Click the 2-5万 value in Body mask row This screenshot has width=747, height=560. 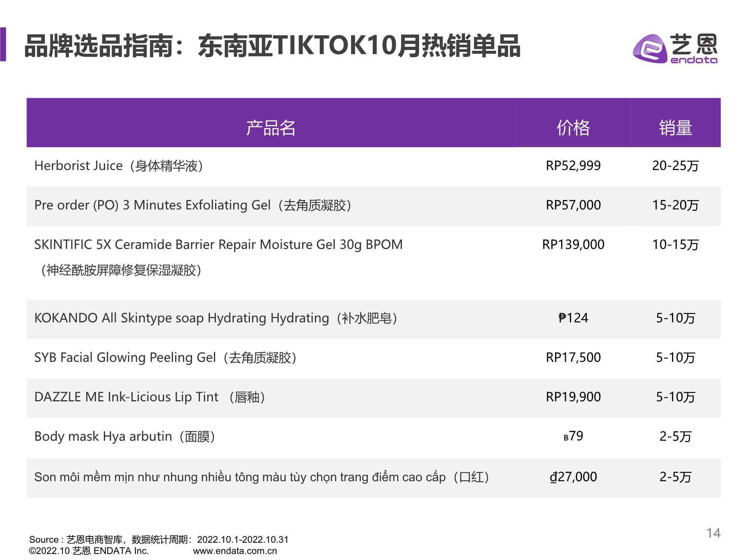[676, 436]
